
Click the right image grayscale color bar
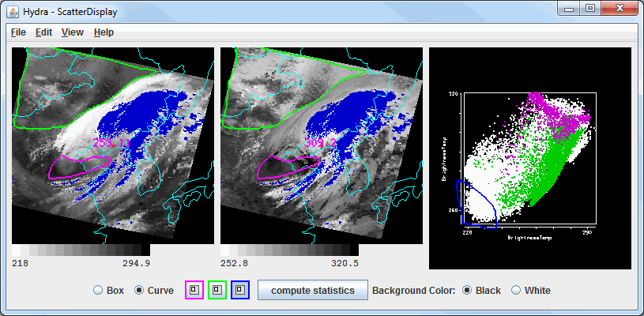[289, 250]
